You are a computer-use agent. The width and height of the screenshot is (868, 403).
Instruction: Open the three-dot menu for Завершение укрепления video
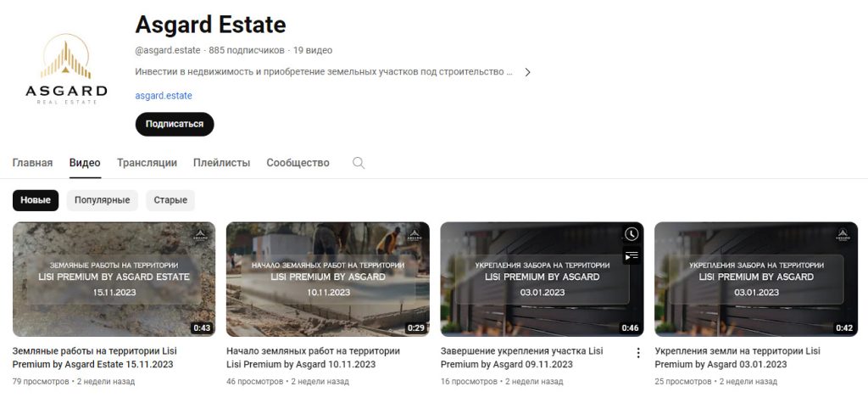638,353
